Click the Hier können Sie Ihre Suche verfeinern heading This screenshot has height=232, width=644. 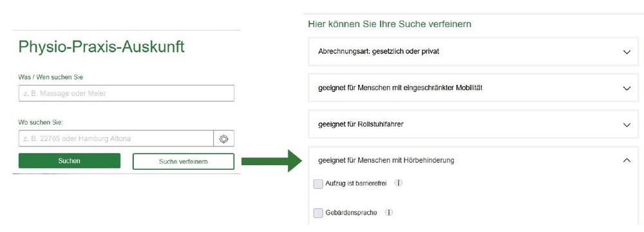click(390, 24)
